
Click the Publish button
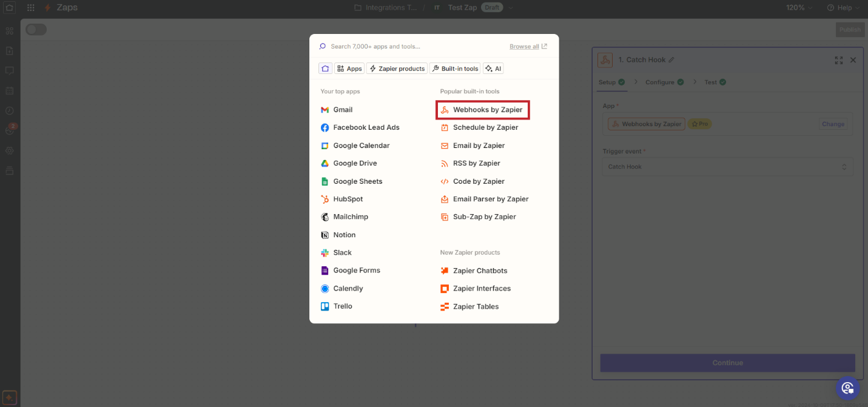(x=850, y=30)
